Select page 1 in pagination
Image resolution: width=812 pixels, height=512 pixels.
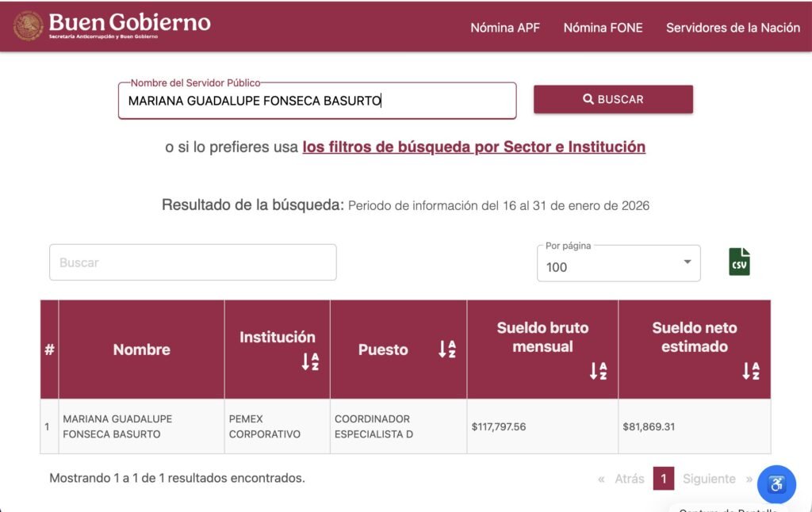pyautogui.click(x=664, y=479)
